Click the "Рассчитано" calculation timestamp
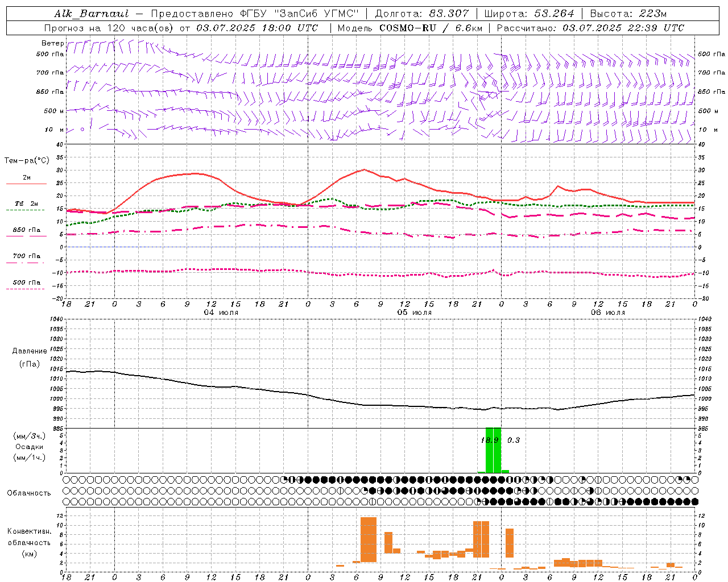This screenshot has width=728, height=582. [x=590, y=28]
